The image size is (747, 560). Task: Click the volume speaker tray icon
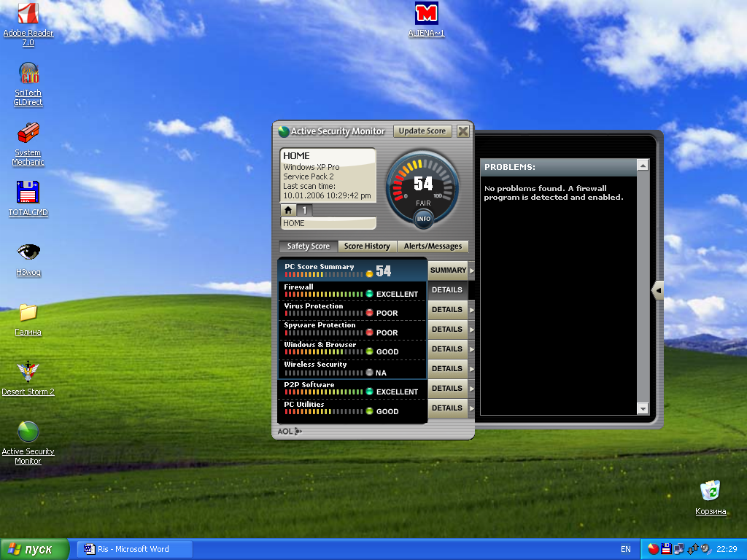pyautogui.click(x=705, y=549)
